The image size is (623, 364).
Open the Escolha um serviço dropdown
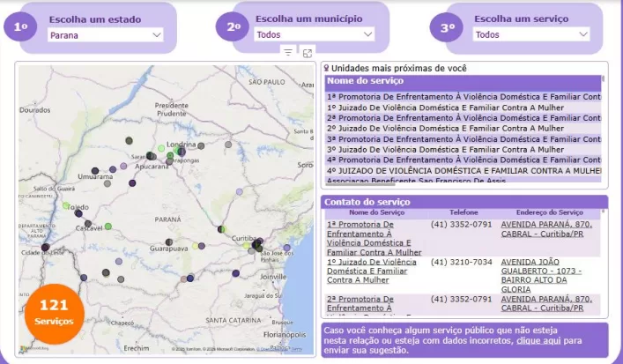531,35
